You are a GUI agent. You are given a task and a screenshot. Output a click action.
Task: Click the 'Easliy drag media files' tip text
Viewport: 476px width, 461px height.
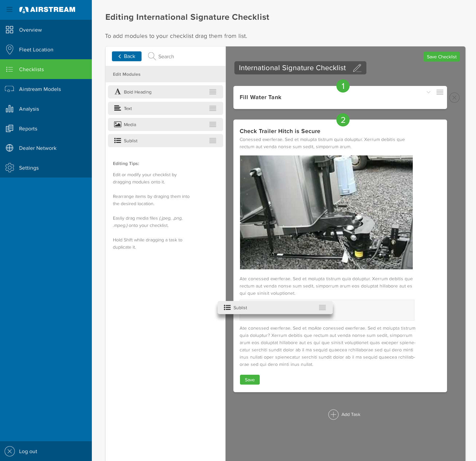click(x=148, y=222)
